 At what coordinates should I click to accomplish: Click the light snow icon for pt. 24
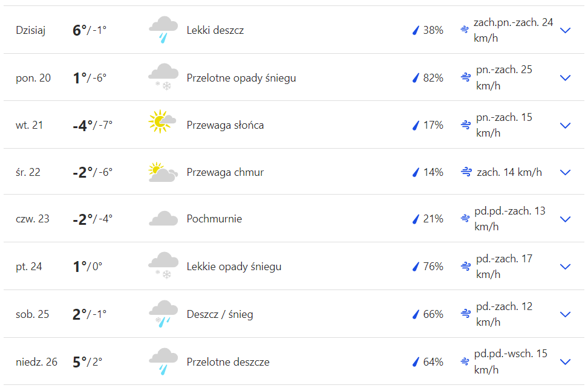[163, 266]
